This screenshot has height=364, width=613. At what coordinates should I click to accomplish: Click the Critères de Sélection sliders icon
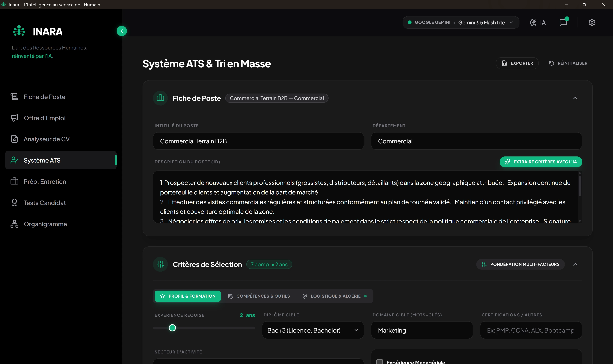(x=160, y=264)
